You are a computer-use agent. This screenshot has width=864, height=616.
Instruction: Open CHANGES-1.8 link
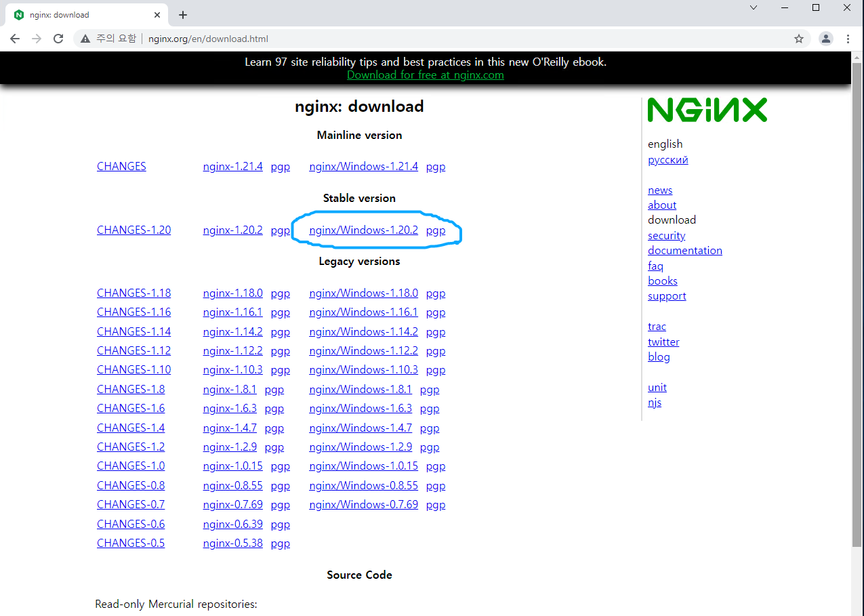131,389
